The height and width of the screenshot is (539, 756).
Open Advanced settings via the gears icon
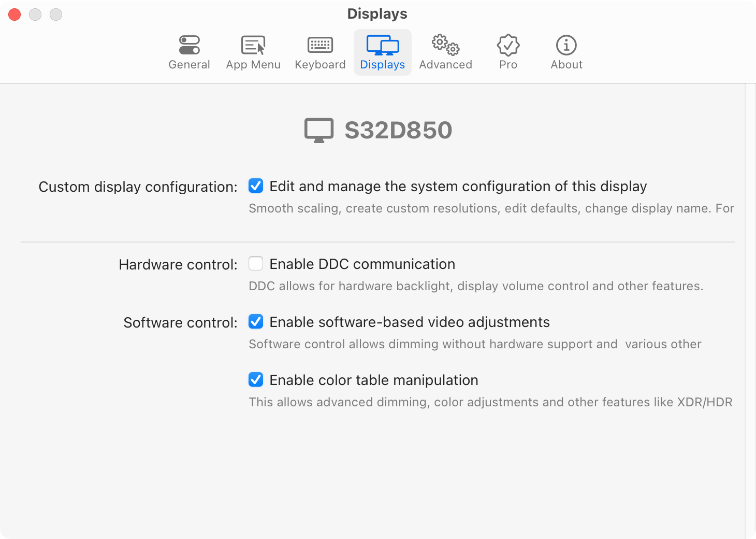[x=445, y=46]
